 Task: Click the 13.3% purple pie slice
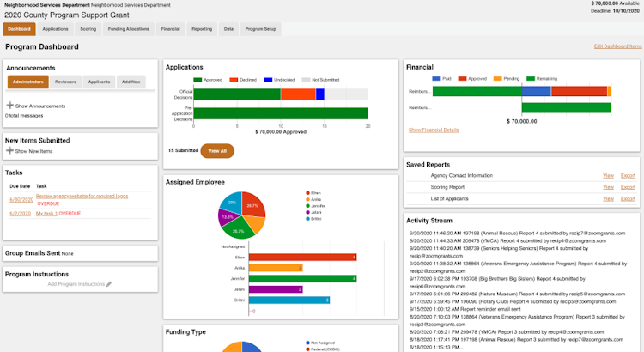pos(227,217)
